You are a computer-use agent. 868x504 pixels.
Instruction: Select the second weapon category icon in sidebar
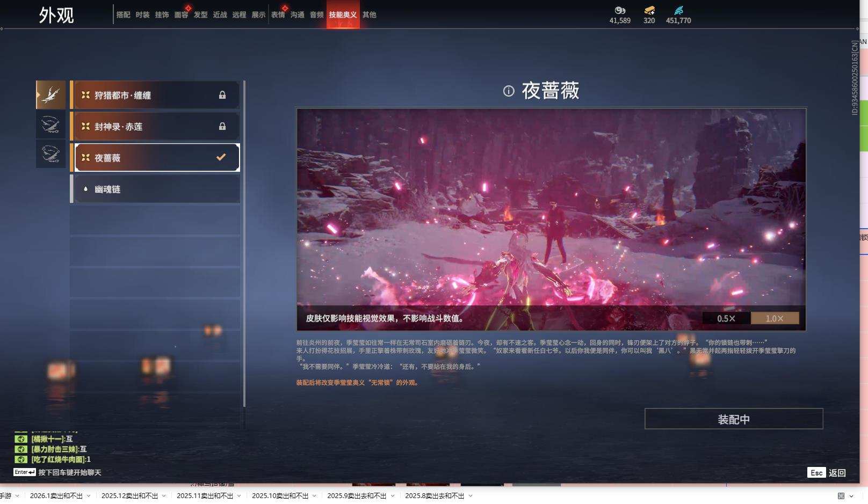click(x=50, y=124)
